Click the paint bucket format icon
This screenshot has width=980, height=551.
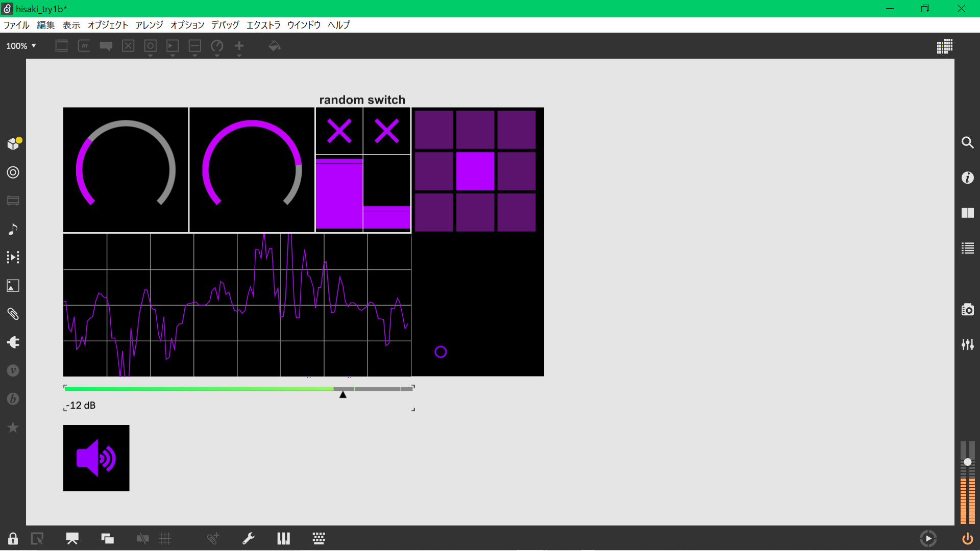[x=274, y=46]
